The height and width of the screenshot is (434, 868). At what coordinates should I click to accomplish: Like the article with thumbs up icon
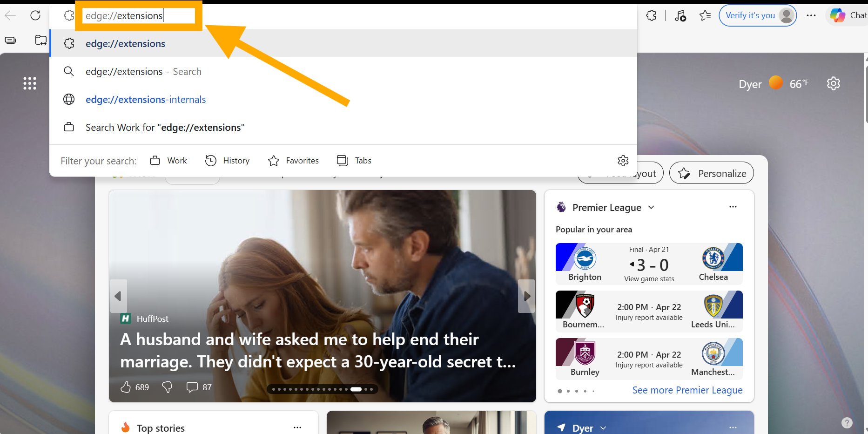126,387
